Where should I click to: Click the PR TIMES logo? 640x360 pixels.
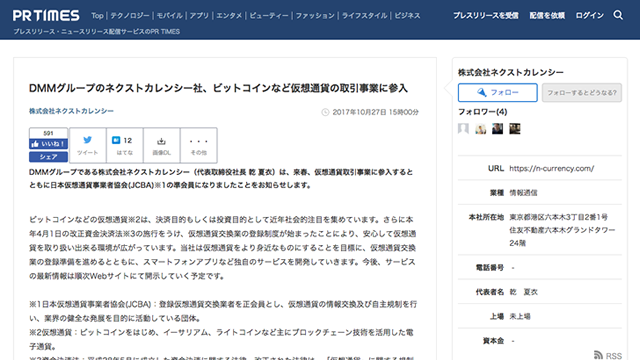46,16
